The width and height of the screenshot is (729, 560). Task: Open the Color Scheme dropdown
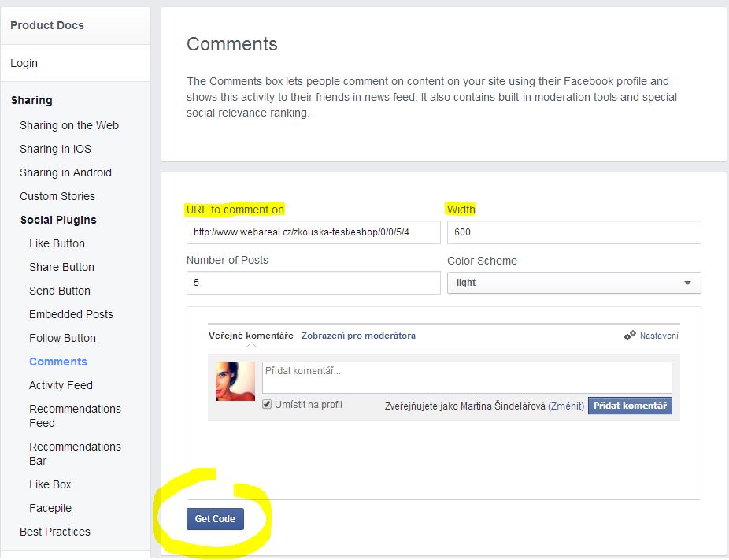[574, 283]
